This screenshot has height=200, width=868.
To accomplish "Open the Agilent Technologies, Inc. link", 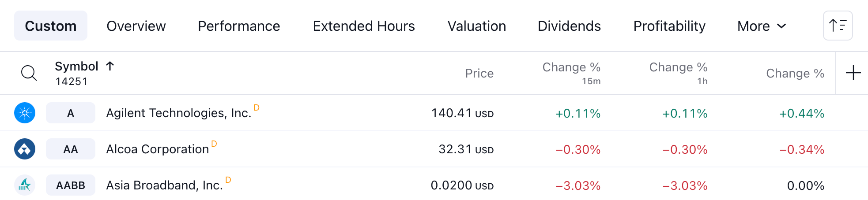I will coord(178,113).
